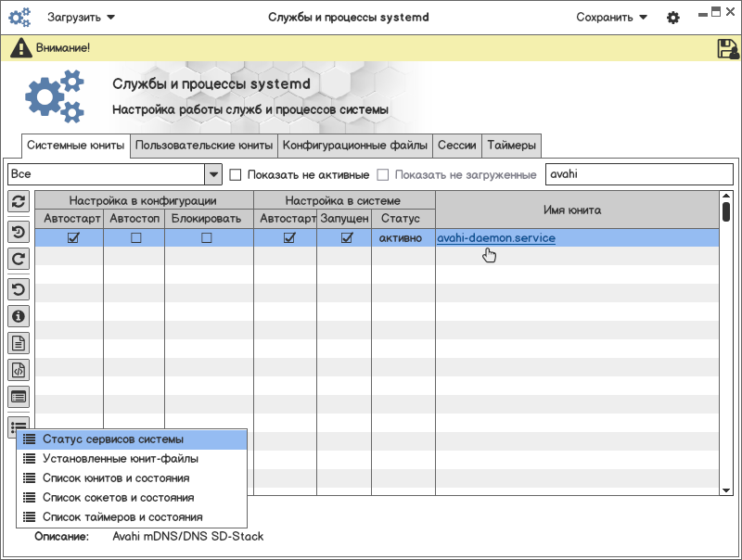Switch to Таймеры tab
The height and width of the screenshot is (560, 742).
pos(511,146)
